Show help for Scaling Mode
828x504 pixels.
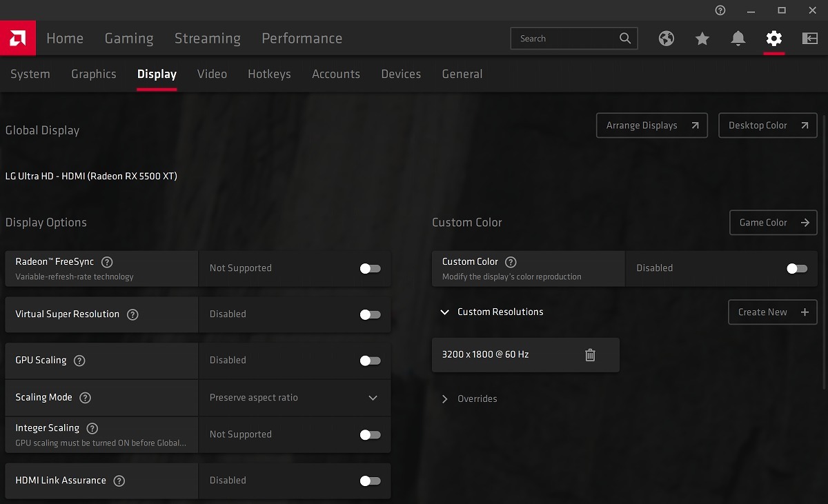tap(85, 398)
